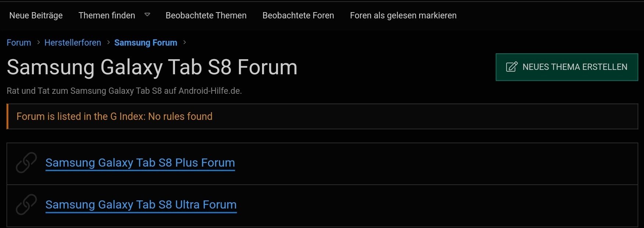644x228 pixels.
Task: Click the chevron after Samsung Forum breadcrumb
Action: point(185,43)
